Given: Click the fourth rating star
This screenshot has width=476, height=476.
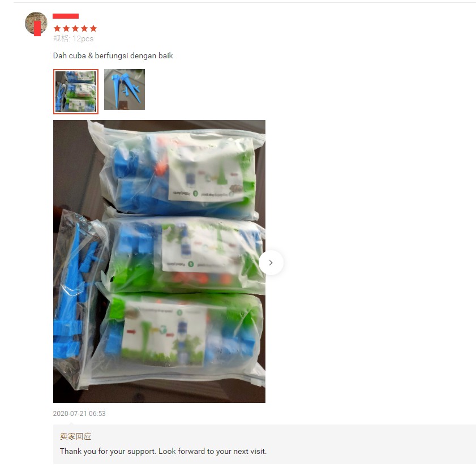Looking at the screenshot, I should tap(84, 28).
